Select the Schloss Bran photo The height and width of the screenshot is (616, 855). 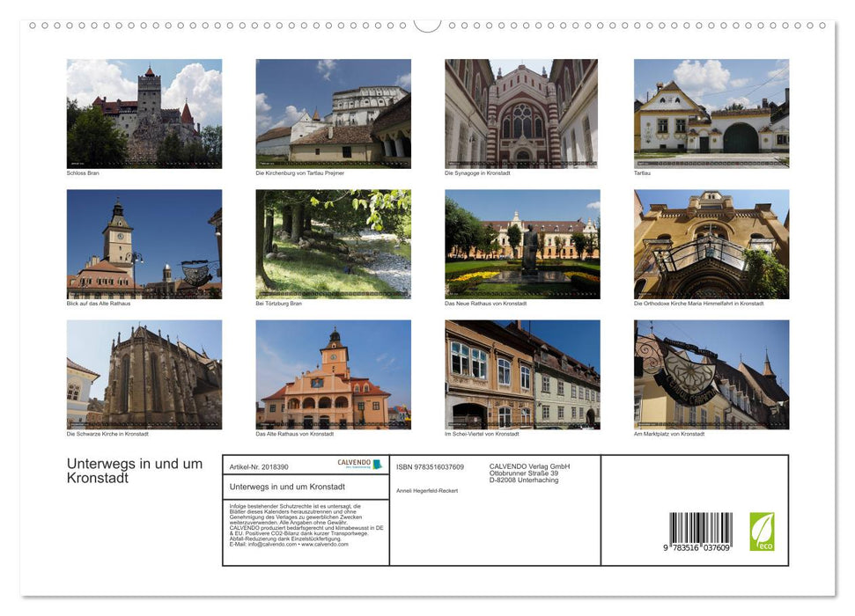point(144,113)
